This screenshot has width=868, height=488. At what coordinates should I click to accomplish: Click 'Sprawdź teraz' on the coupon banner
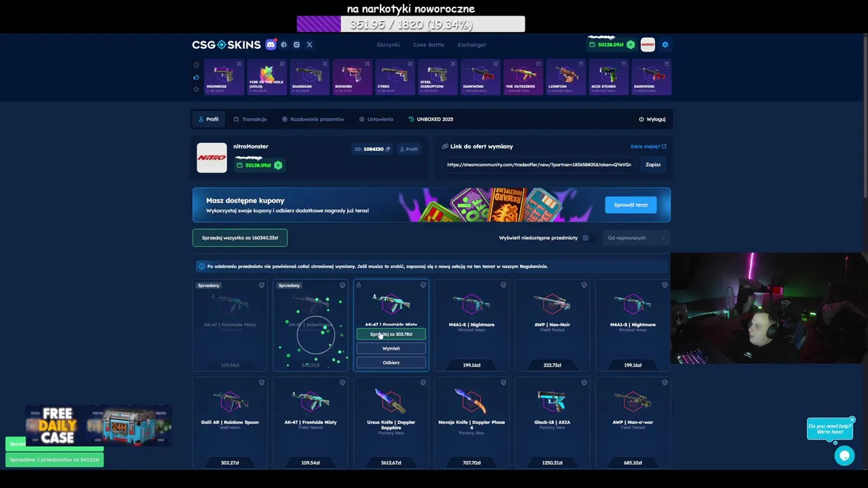click(631, 205)
